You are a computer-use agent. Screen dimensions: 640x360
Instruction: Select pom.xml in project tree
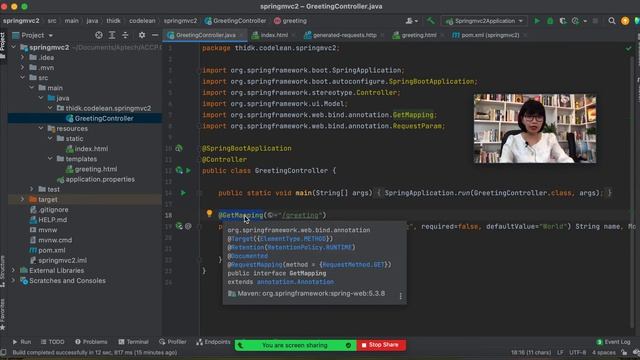point(47,250)
